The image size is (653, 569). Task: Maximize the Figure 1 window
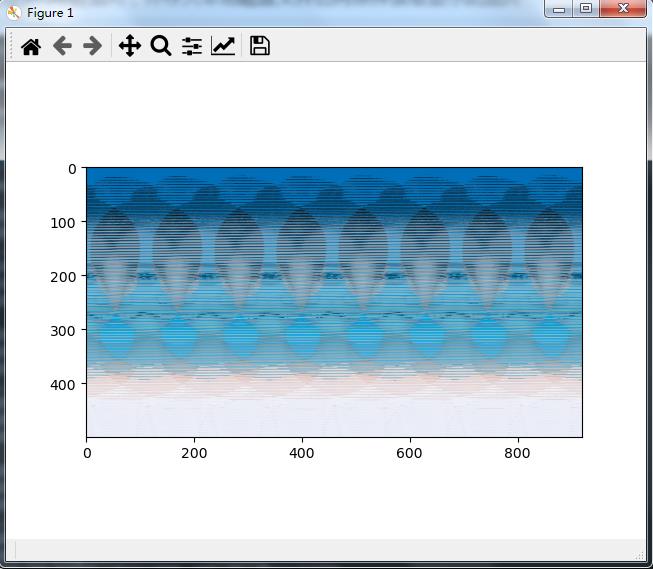[586, 8]
